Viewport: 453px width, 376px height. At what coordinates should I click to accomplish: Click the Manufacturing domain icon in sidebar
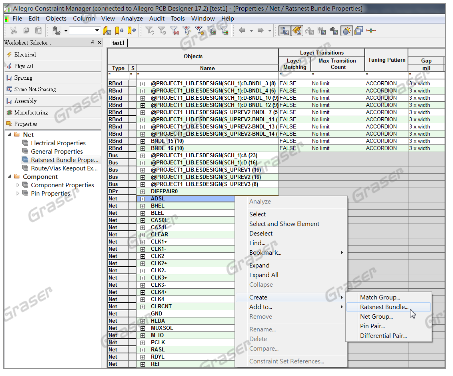[9, 112]
